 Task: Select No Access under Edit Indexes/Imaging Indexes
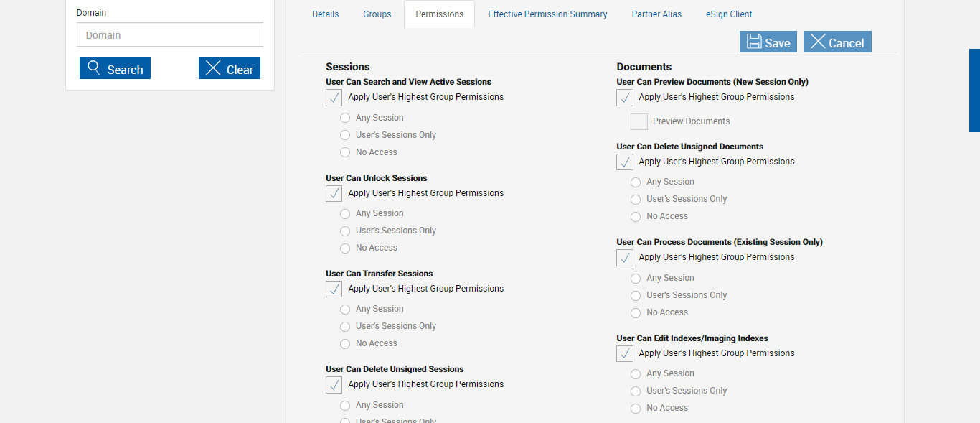click(636, 409)
